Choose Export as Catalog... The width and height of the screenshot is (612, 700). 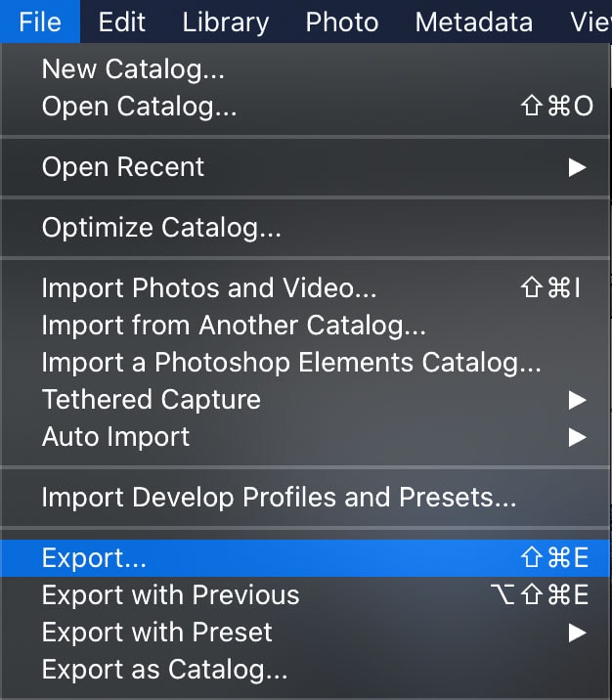pos(306,670)
